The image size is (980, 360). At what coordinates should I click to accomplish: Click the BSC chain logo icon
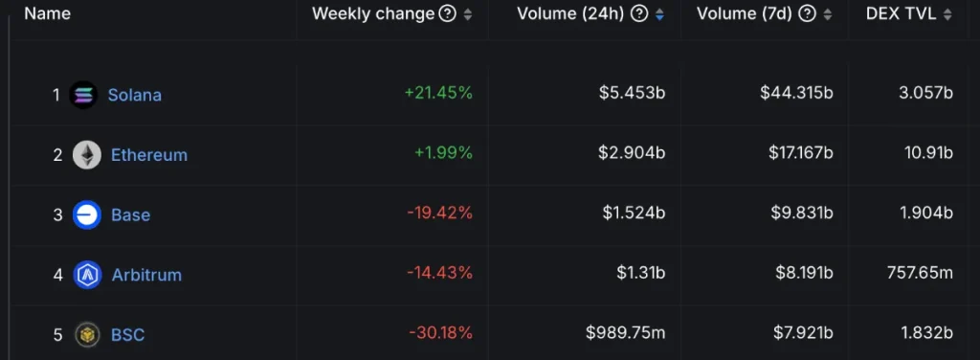point(87,335)
